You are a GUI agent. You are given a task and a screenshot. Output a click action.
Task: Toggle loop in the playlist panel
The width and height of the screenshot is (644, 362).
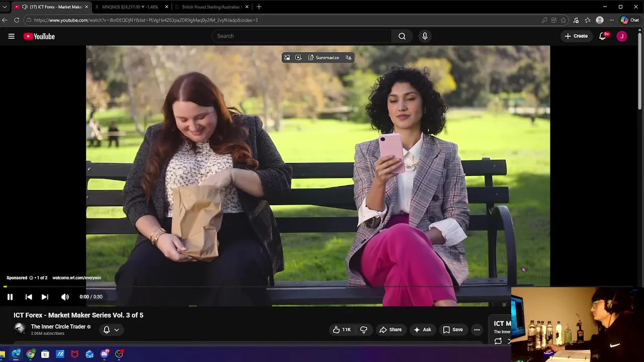[x=498, y=341]
